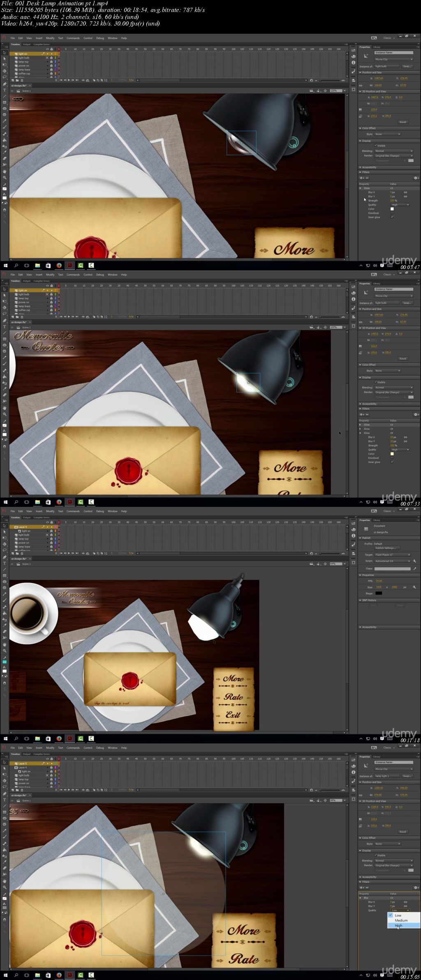Viewport: 421px width, 980px height.
Task: In the 00:11:18 frame, open the Script ActionScript dropdown
Action: (392, 561)
